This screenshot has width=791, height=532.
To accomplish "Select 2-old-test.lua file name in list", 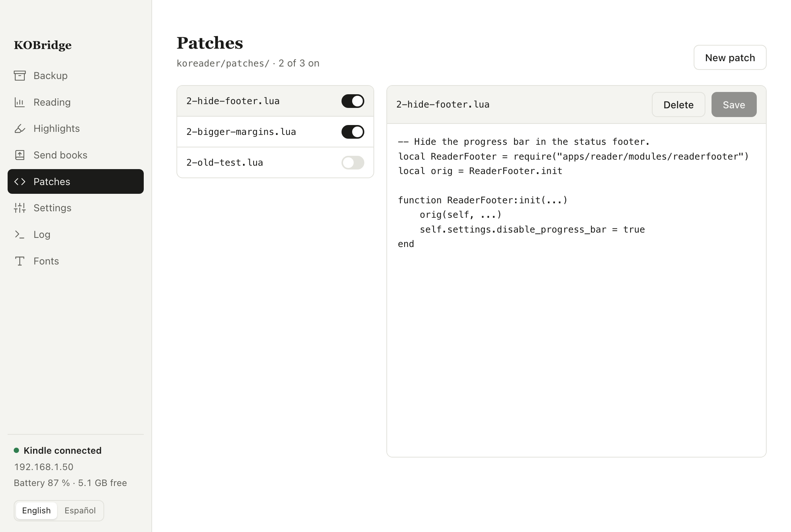I will pyautogui.click(x=225, y=163).
